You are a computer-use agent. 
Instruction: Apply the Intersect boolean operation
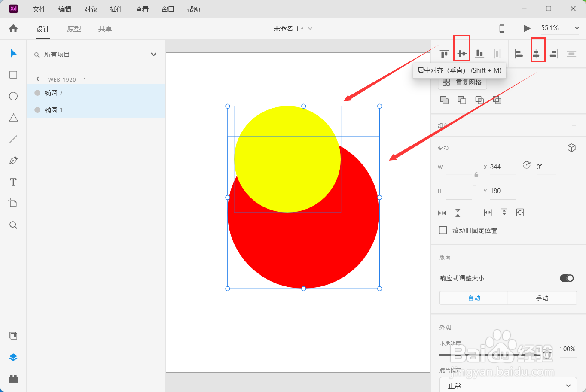tap(479, 100)
